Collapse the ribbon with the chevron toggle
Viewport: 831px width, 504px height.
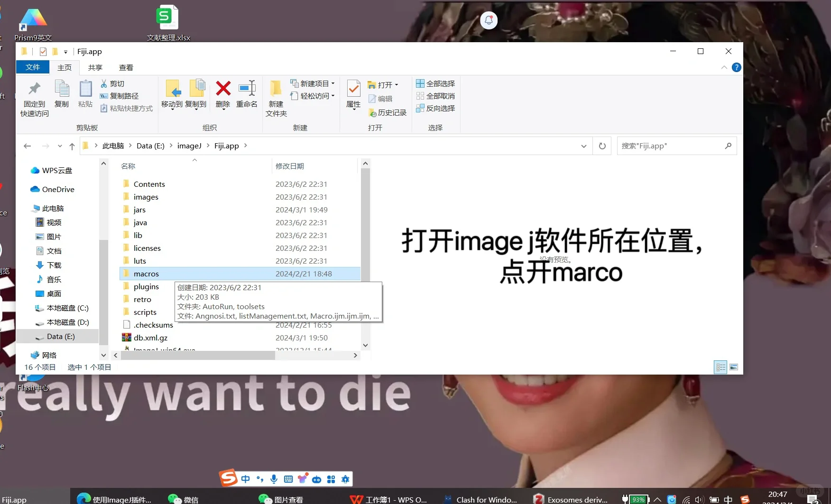coord(724,67)
